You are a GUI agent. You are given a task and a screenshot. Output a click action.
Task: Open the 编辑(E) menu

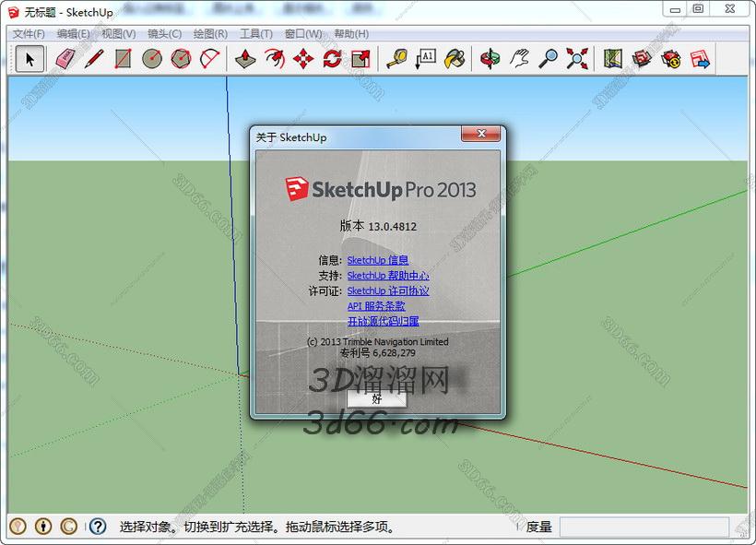(73, 34)
